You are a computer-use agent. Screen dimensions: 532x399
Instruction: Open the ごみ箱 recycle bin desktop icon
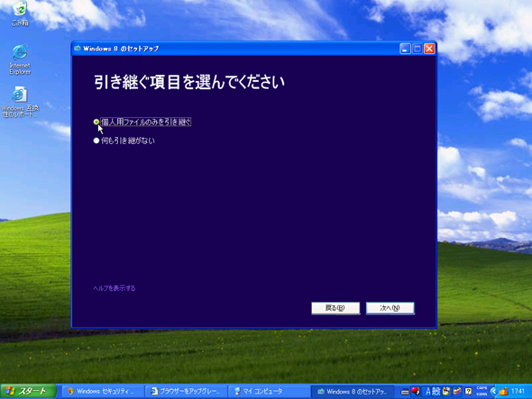[x=20, y=14]
